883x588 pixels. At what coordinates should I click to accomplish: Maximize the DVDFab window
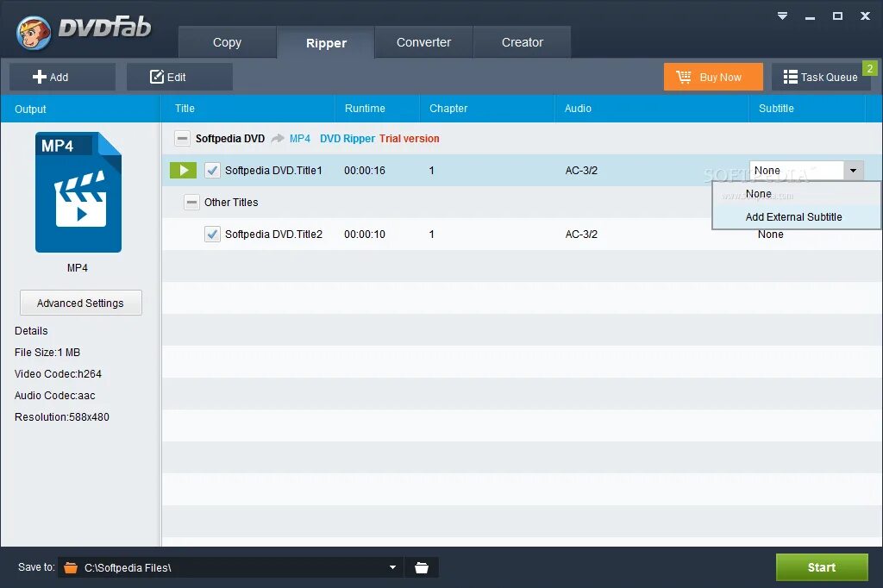pyautogui.click(x=837, y=16)
